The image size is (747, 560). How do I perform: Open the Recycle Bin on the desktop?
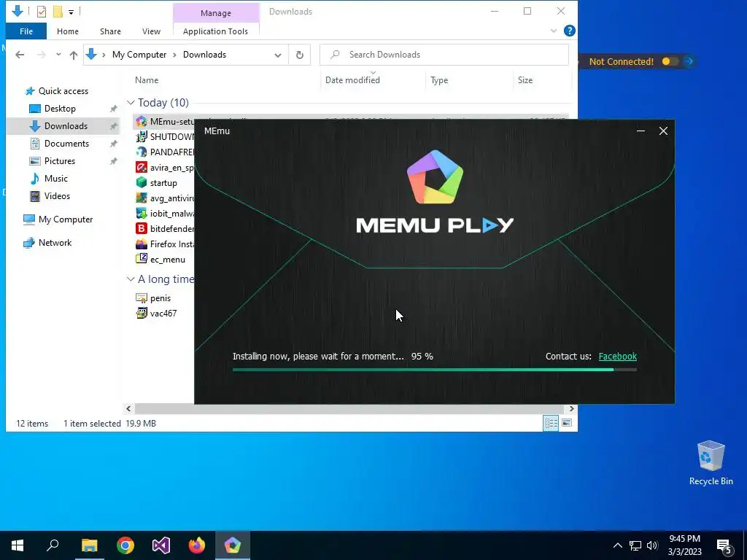click(x=711, y=462)
